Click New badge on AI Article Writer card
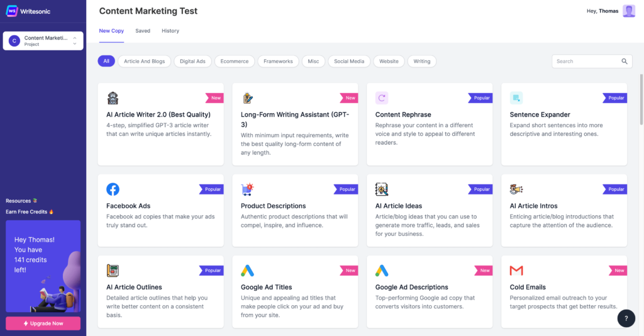The width and height of the screenshot is (644, 336). (214, 98)
